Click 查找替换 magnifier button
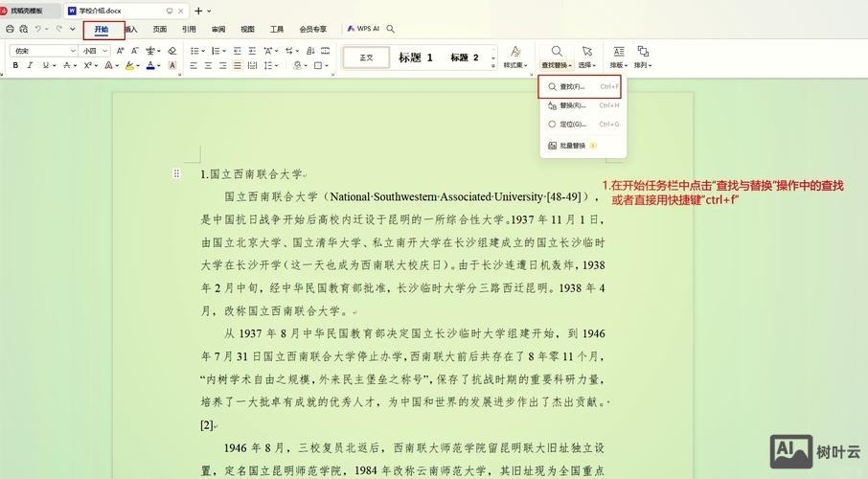 (x=557, y=52)
